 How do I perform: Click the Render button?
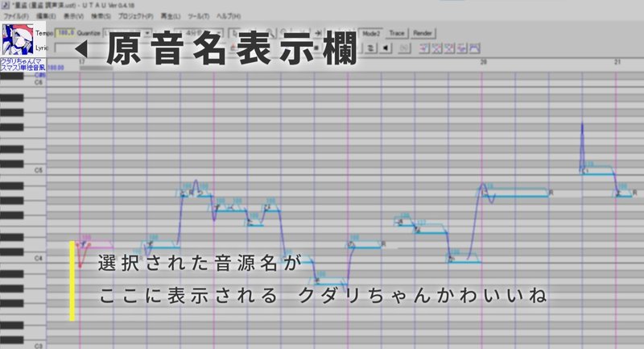click(422, 33)
